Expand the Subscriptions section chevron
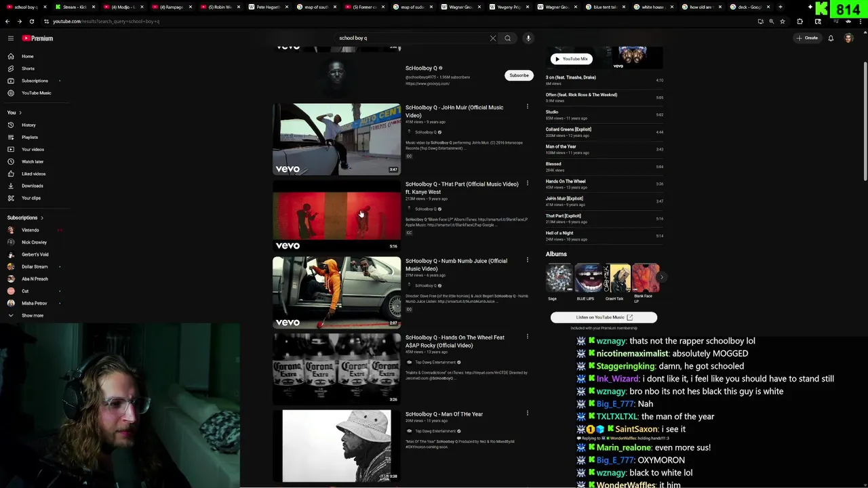This screenshot has height=488, width=868. click(x=42, y=218)
